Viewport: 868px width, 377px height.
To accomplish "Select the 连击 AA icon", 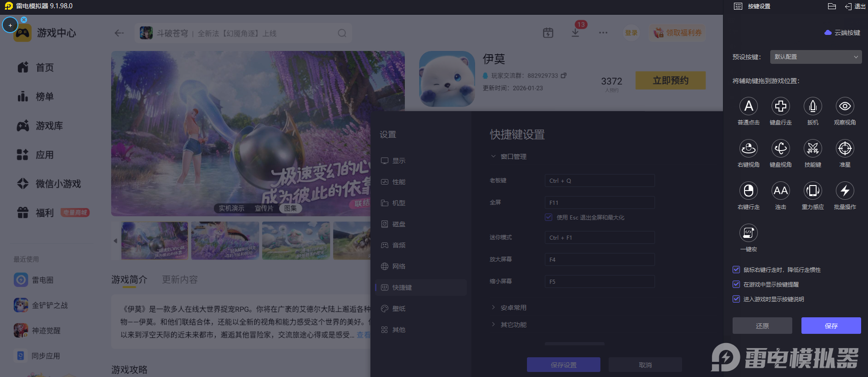I will (x=781, y=191).
